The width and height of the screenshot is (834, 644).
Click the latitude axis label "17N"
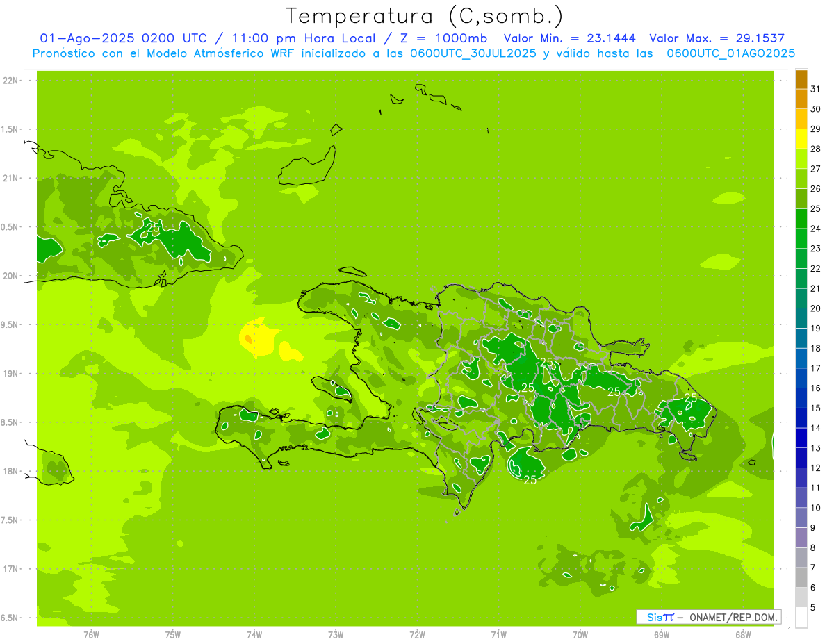click(10, 569)
